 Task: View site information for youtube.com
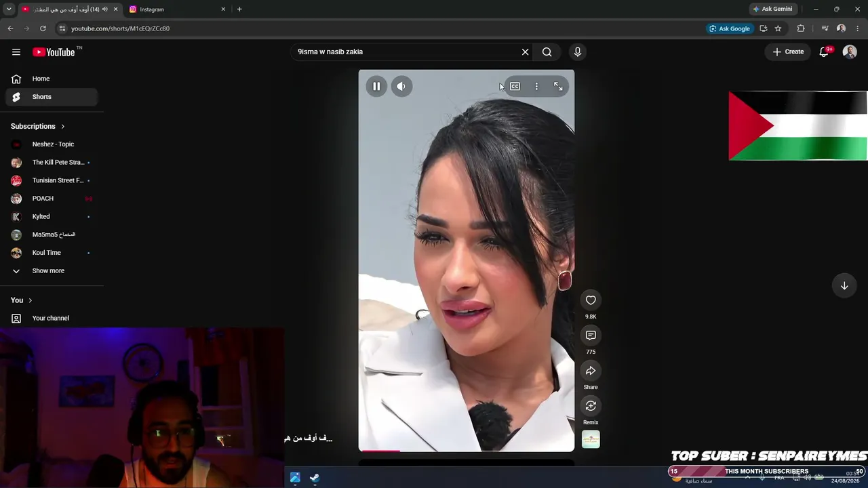pyautogui.click(x=62, y=28)
